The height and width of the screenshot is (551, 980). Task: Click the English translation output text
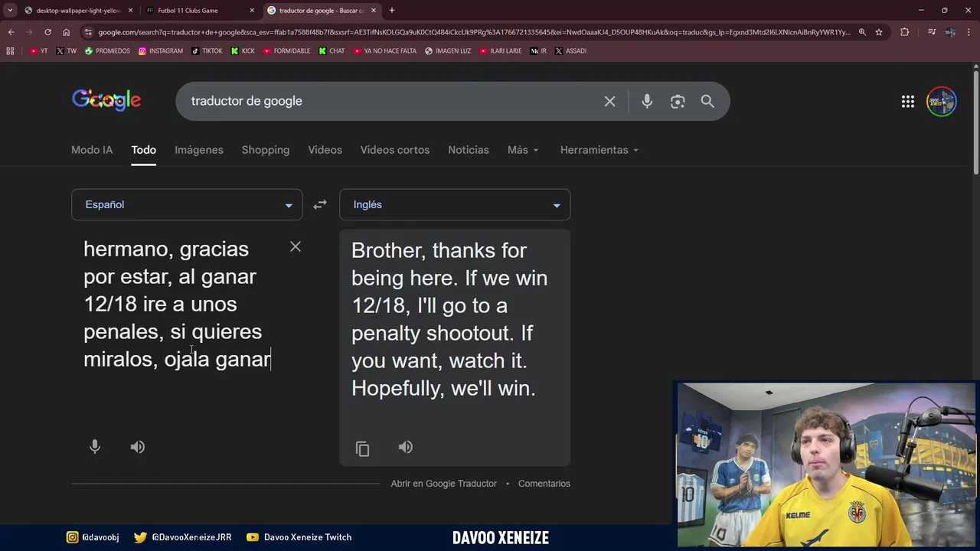coord(449,319)
